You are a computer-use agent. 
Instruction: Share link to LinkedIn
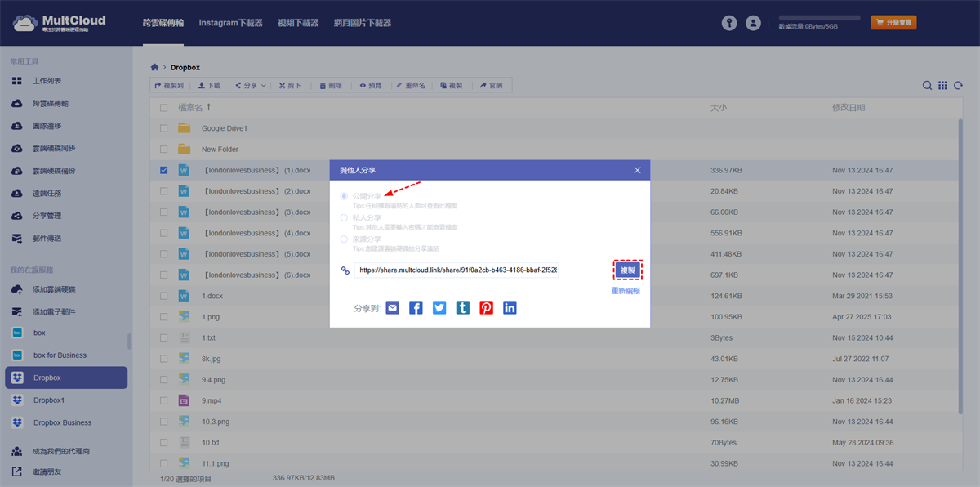[x=510, y=308]
